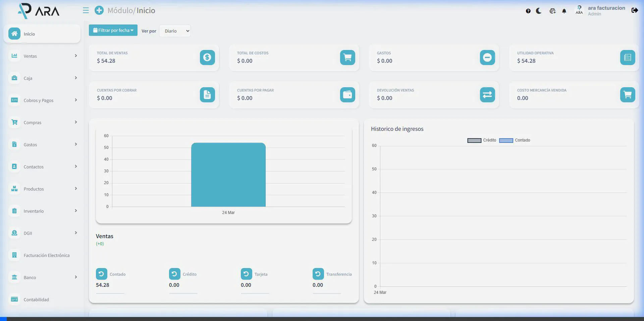Click the logout icon in header
The width and height of the screenshot is (644, 321).
(635, 10)
